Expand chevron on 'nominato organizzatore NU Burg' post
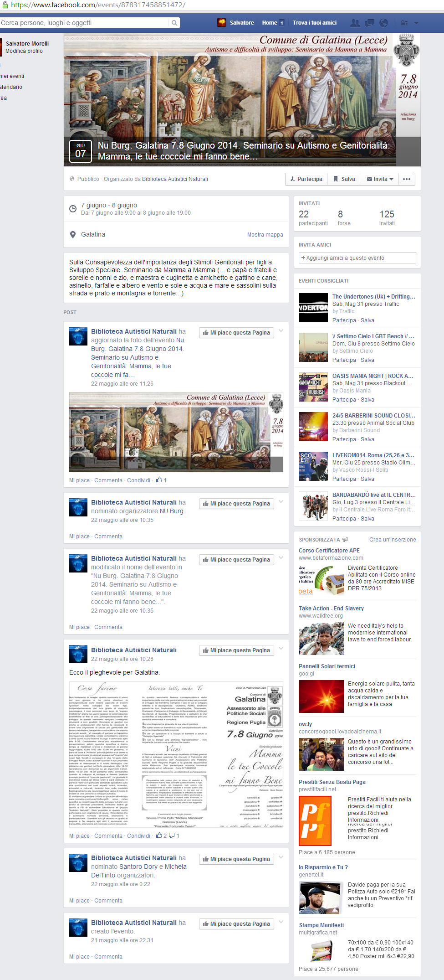Image resolution: width=444 pixels, height=980 pixels. point(281,502)
